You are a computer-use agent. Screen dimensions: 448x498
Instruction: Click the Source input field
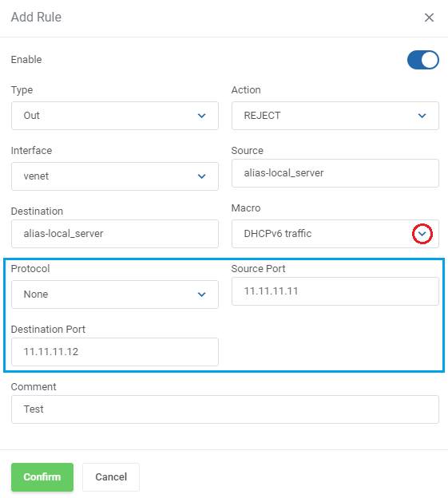[x=335, y=173]
